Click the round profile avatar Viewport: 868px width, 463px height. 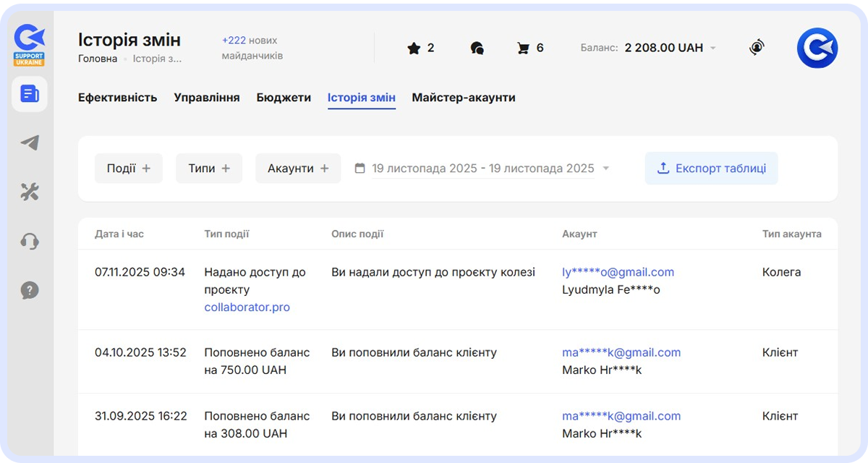817,48
